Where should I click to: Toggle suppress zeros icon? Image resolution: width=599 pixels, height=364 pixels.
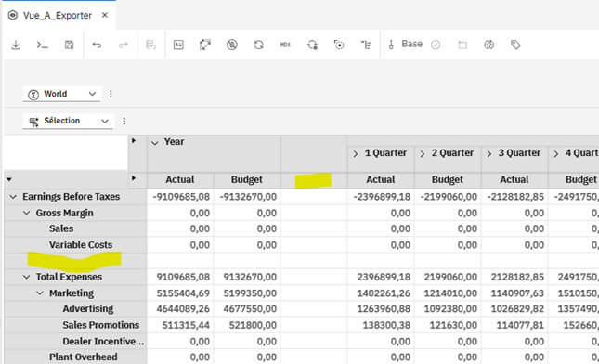pos(232,45)
